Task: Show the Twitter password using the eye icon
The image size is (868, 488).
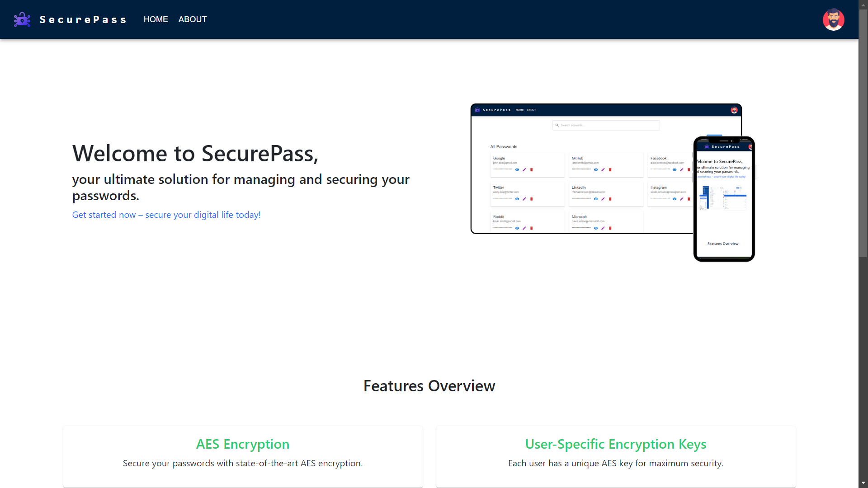Action: pos(517,199)
